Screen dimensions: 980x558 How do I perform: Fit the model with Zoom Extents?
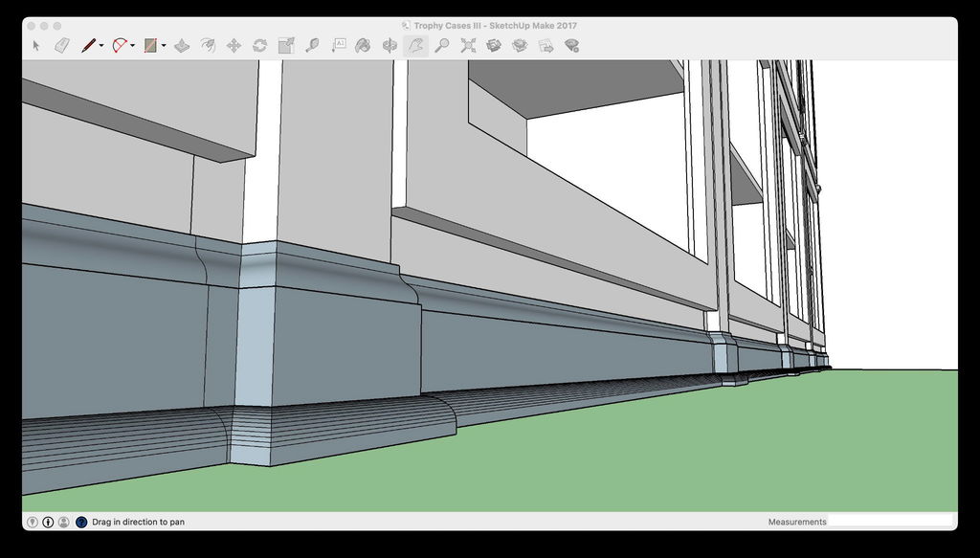[x=468, y=45]
